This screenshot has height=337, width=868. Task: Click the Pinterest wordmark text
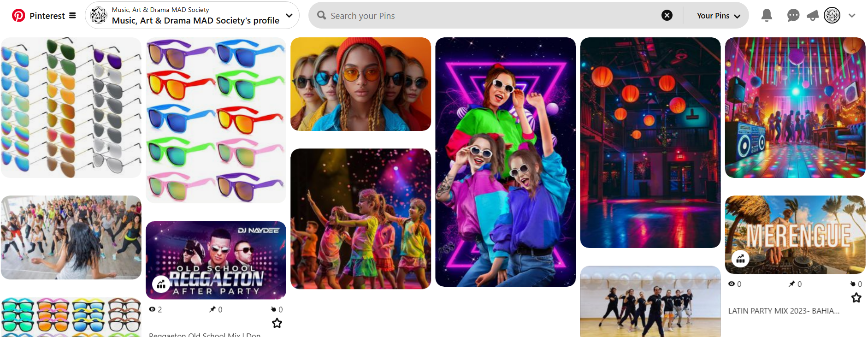tap(47, 16)
